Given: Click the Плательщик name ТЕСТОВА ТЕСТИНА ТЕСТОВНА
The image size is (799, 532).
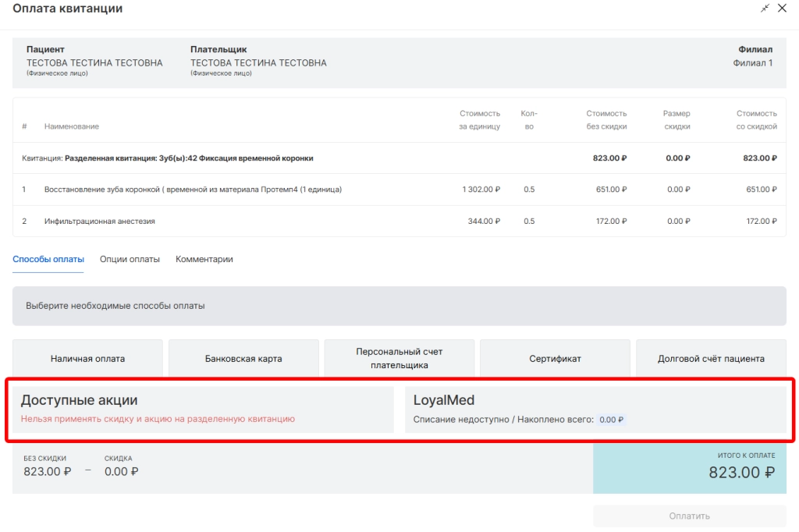Looking at the screenshot, I should 258,63.
